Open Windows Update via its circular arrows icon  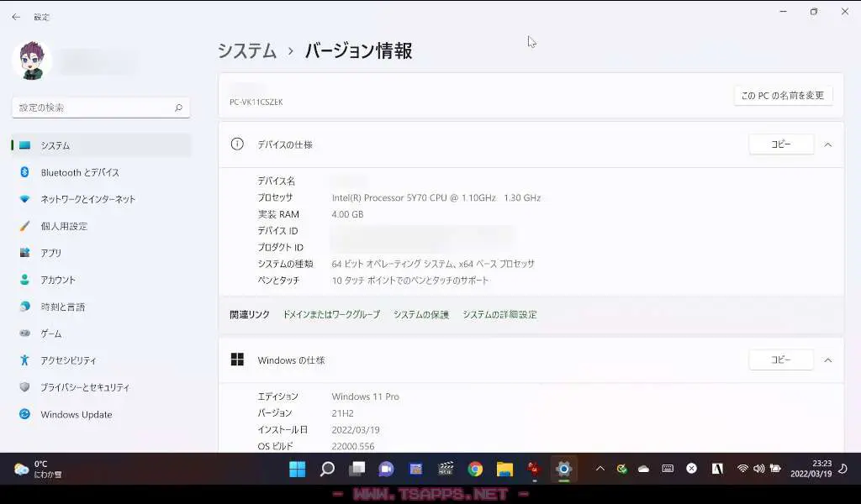[26, 414]
